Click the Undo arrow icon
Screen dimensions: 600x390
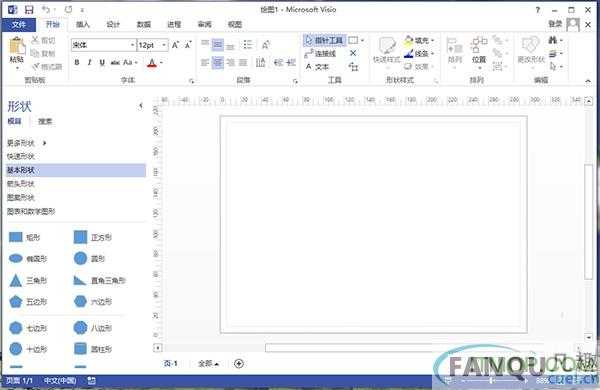46,10
